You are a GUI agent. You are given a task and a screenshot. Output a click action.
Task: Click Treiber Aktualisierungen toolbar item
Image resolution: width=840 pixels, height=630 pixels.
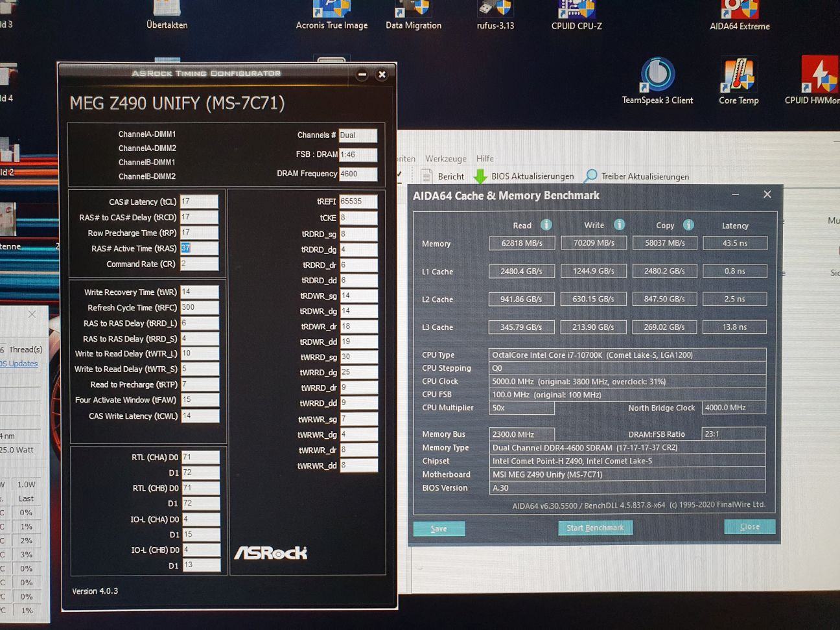pos(636,176)
